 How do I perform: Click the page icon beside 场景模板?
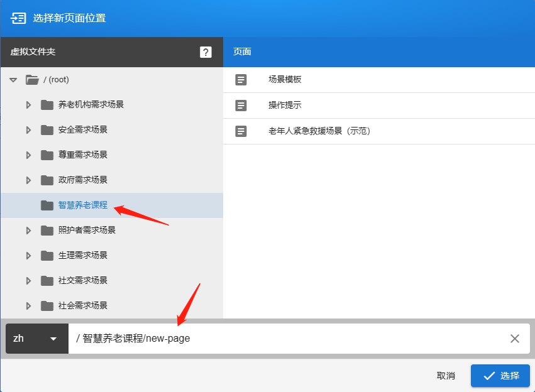[x=241, y=80]
